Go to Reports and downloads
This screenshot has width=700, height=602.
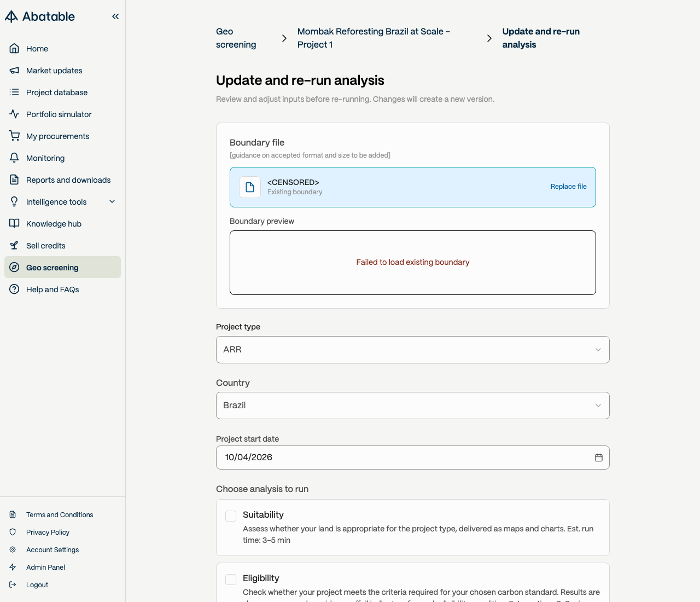coord(68,180)
